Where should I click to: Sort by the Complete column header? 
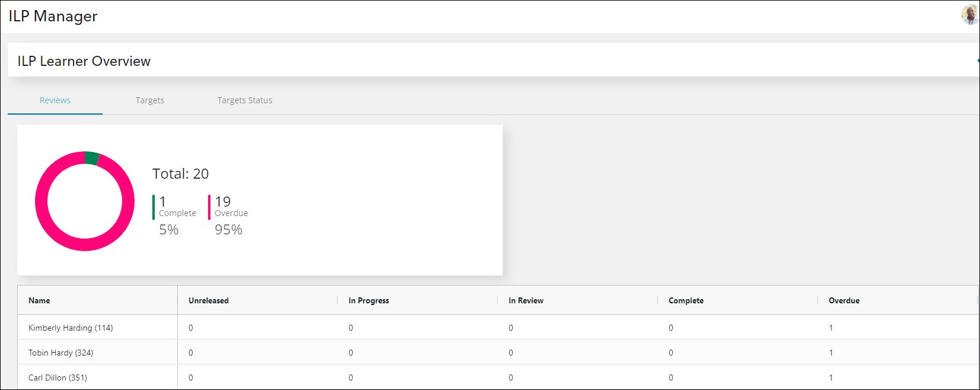coord(686,300)
